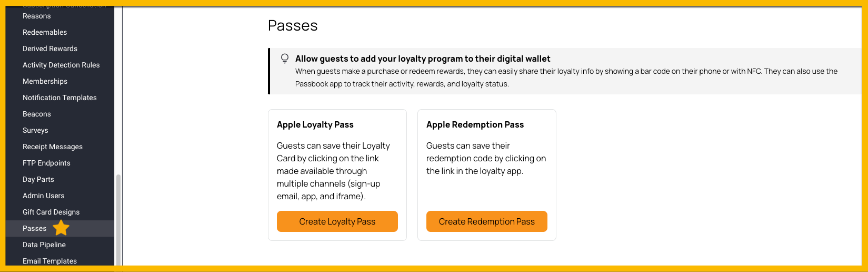868x272 pixels.
Task: Open Gift Card Designs
Action: 51,212
